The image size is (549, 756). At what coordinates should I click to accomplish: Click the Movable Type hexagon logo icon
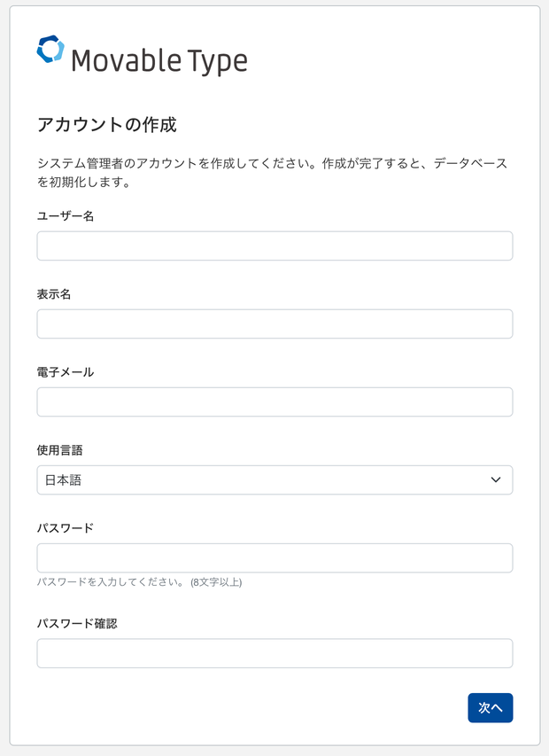coord(50,50)
